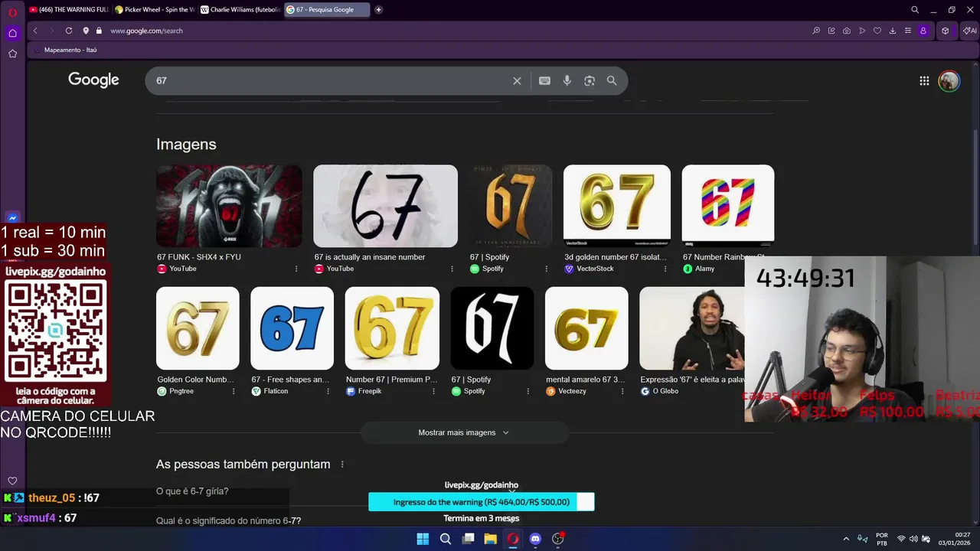This screenshot has width=980, height=551.
Task: Open Opera downloads panel
Action: tap(893, 31)
